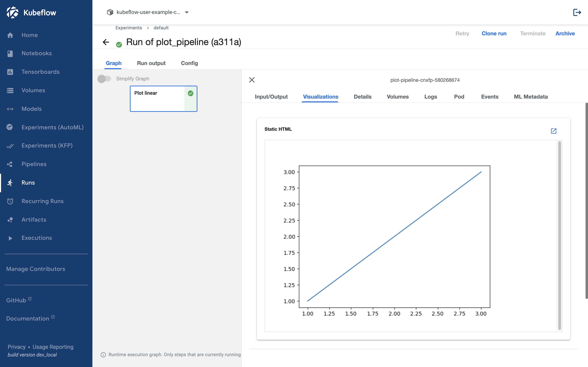Click the Volumes sidebar icon
The width and height of the screenshot is (588, 367).
[10, 90]
